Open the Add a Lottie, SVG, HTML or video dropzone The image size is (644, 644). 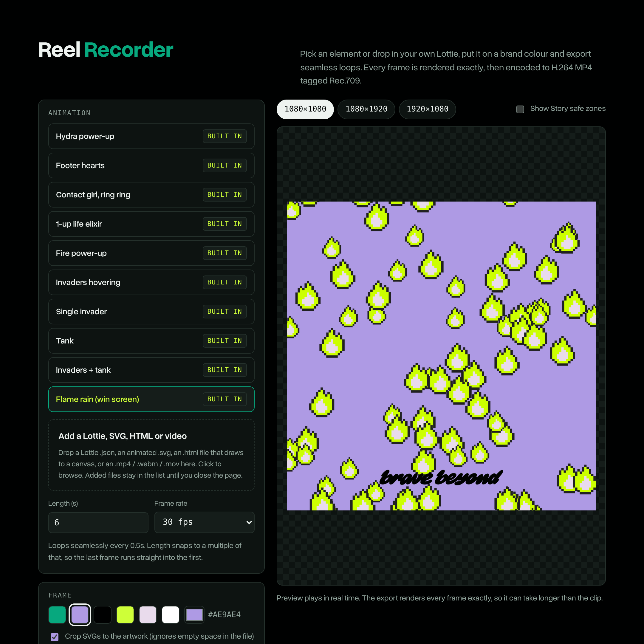pyautogui.click(x=151, y=455)
